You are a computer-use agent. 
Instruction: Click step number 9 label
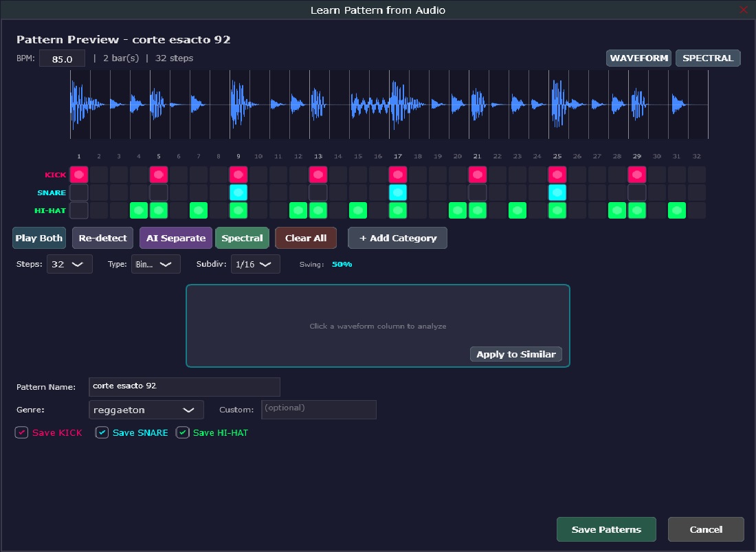[238, 156]
